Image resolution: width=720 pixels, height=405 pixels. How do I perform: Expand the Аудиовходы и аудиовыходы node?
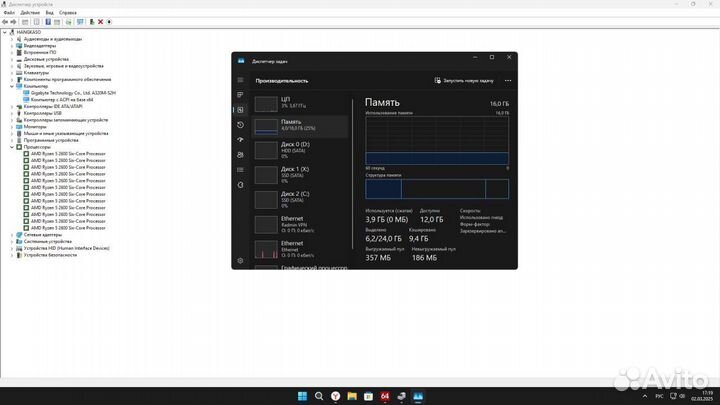(12, 39)
